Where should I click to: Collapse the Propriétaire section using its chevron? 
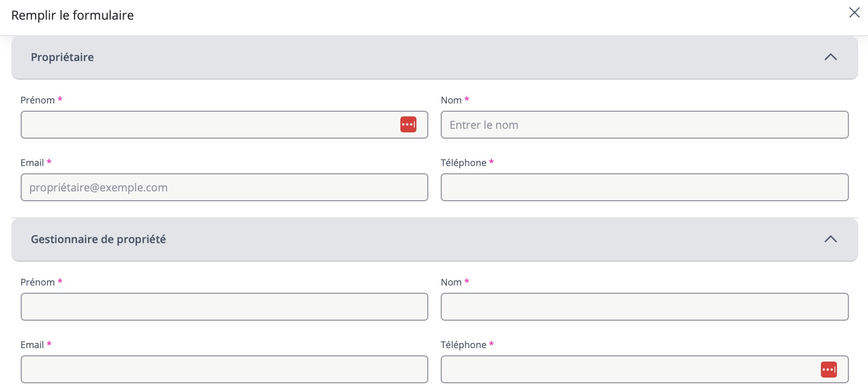(x=830, y=57)
